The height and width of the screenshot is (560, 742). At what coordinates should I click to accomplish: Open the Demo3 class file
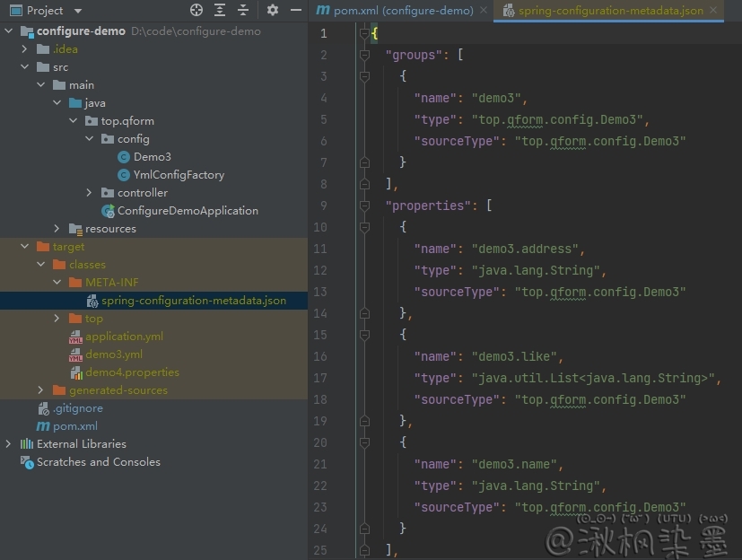152,157
